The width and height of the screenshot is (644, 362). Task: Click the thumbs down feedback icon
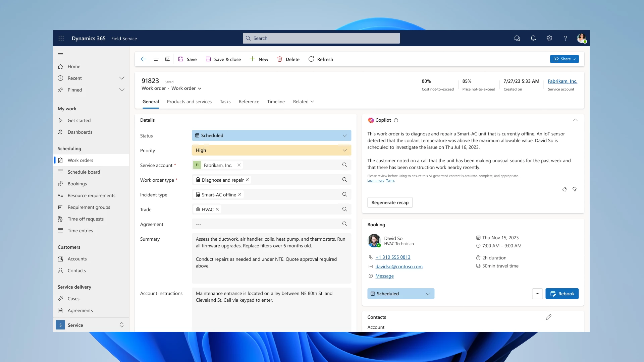click(x=575, y=189)
